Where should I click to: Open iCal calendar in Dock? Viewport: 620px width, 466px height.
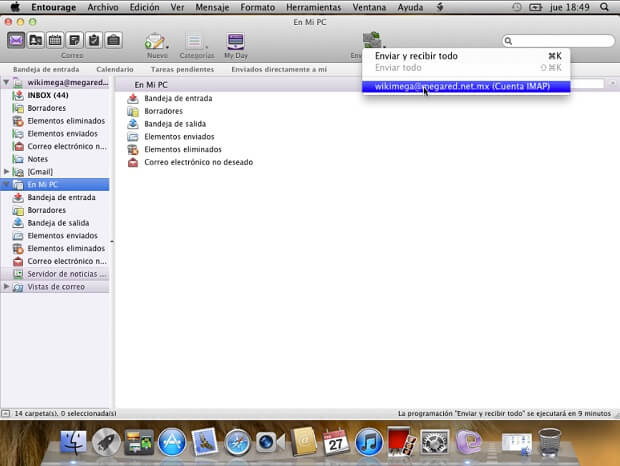pos(335,441)
